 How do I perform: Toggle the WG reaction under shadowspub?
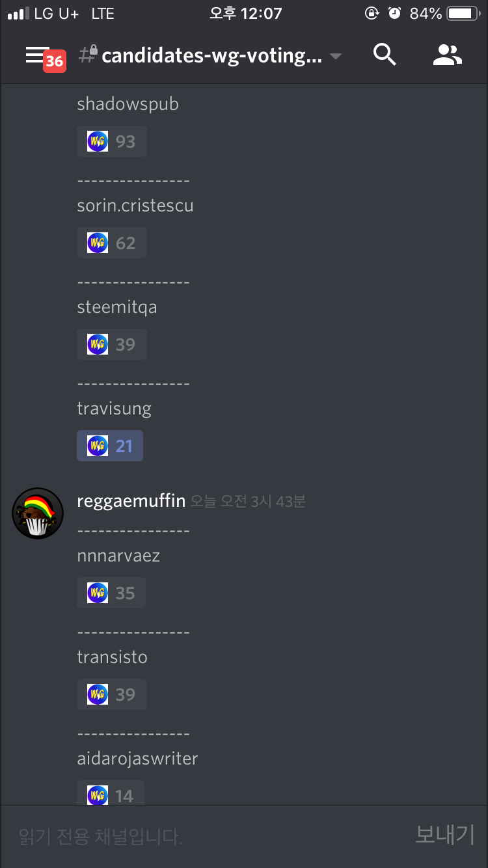[112, 141]
